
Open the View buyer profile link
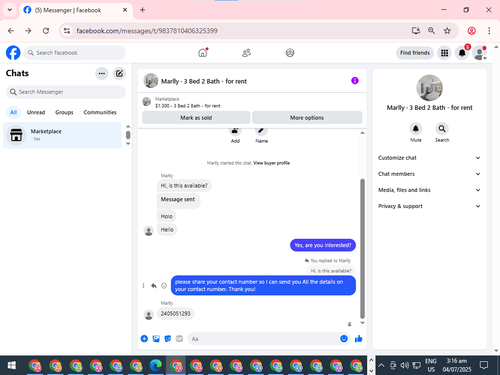[x=271, y=163]
